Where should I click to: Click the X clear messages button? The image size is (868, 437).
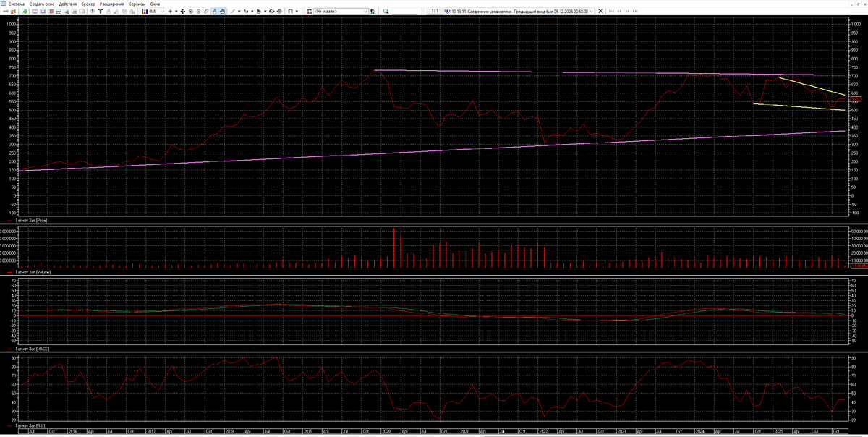(600, 12)
